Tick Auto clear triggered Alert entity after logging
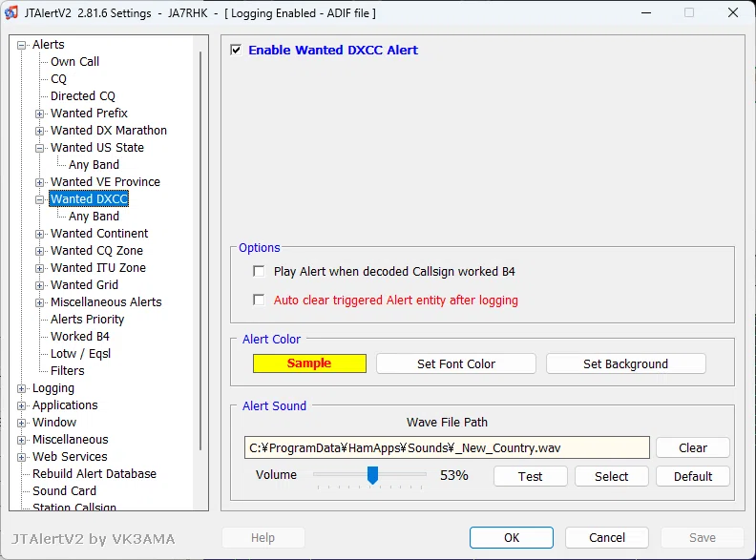This screenshot has width=756, height=560. (x=259, y=300)
